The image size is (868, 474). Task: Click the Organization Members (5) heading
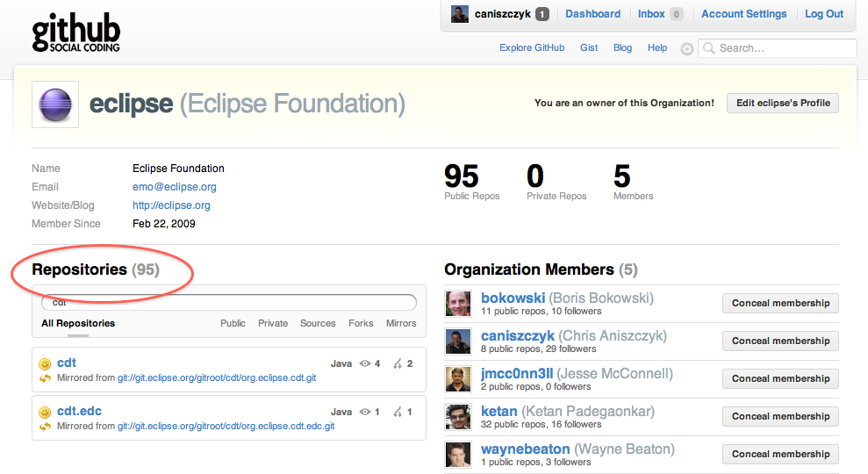[541, 269]
